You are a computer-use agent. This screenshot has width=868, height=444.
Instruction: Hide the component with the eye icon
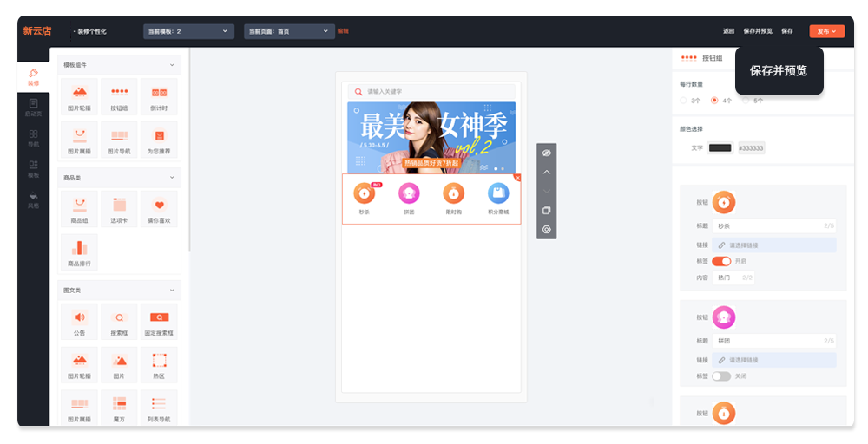pyautogui.click(x=546, y=153)
